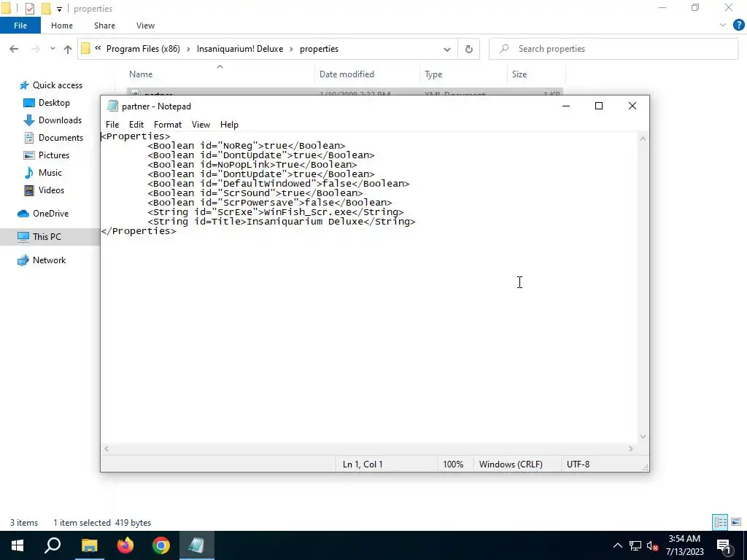Click Notepad horizontal scroll right arrow

click(x=631, y=448)
